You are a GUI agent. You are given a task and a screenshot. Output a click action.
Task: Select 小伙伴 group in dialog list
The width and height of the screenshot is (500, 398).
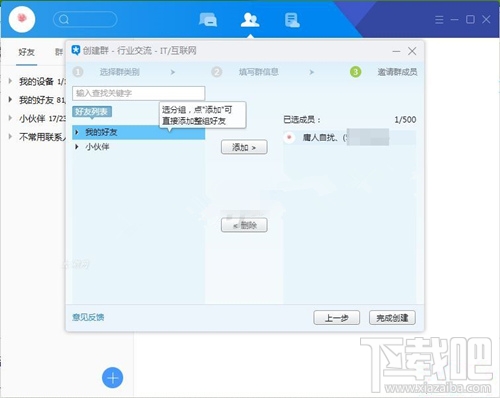pyautogui.click(x=138, y=147)
